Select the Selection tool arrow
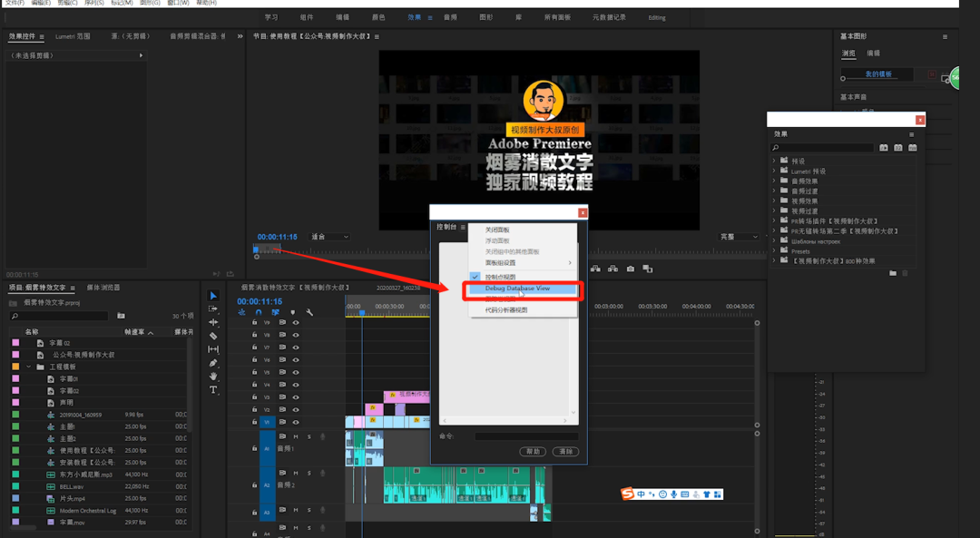This screenshot has height=538, width=980. (x=213, y=296)
